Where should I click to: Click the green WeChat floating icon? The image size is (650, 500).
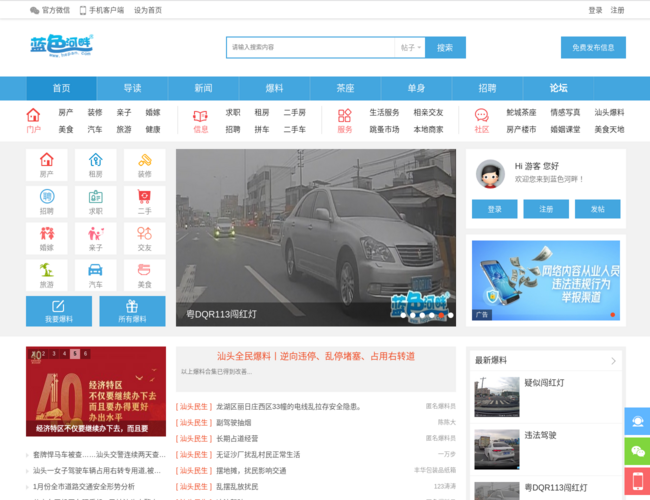637,452
